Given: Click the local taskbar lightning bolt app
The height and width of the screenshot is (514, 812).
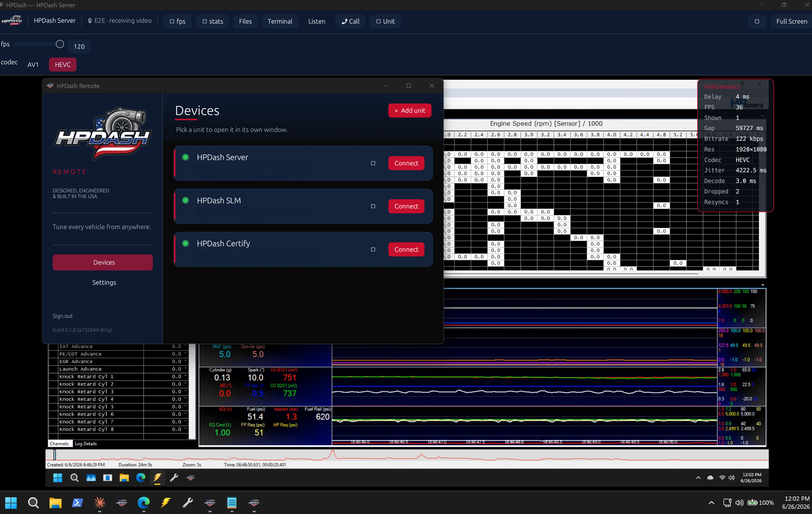Looking at the screenshot, I should (166, 503).
